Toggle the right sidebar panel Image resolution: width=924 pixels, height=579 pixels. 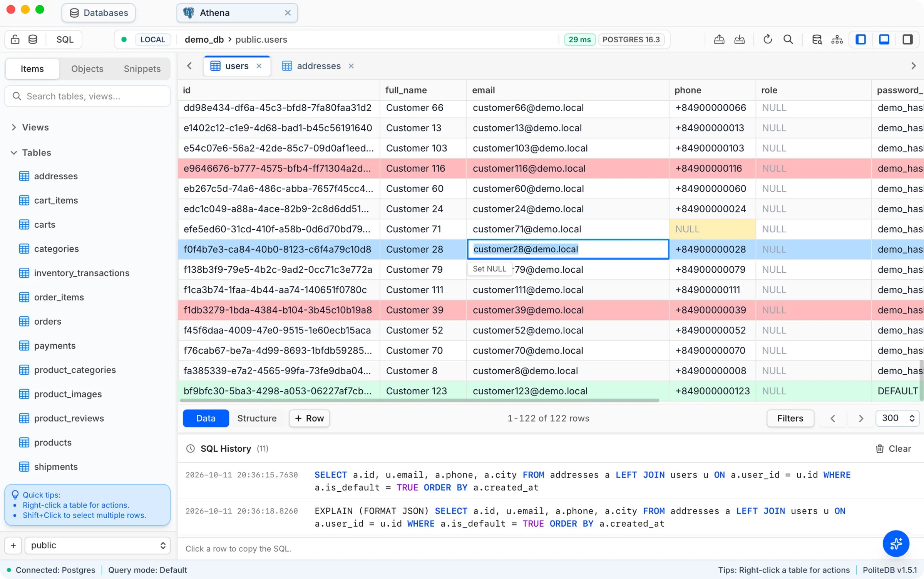(x=907, y=40)
